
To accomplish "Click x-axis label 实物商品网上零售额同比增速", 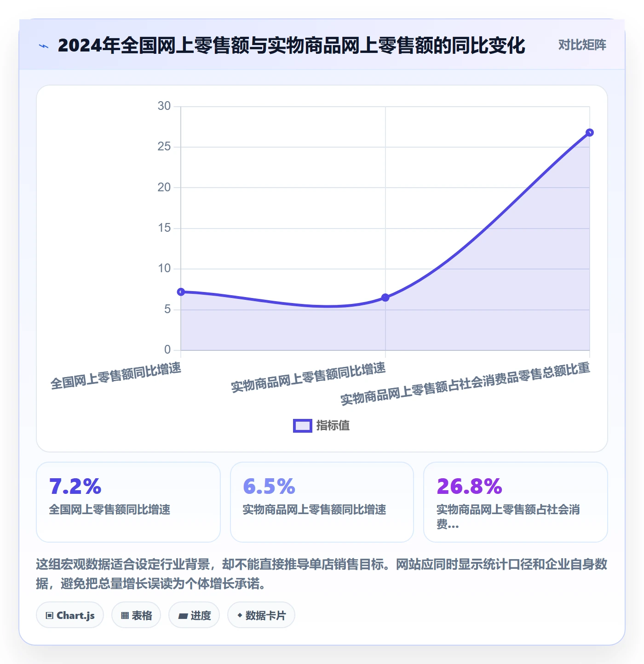I will (308, 378).
